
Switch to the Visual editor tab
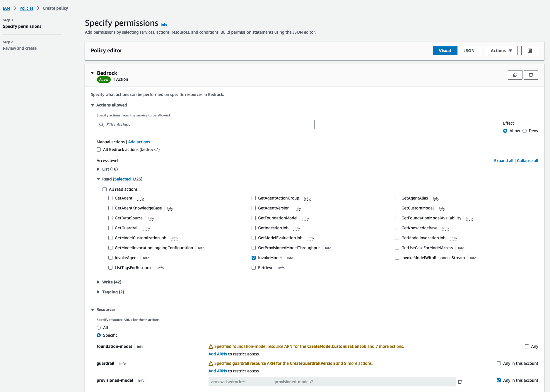click(x=445, y=51)
